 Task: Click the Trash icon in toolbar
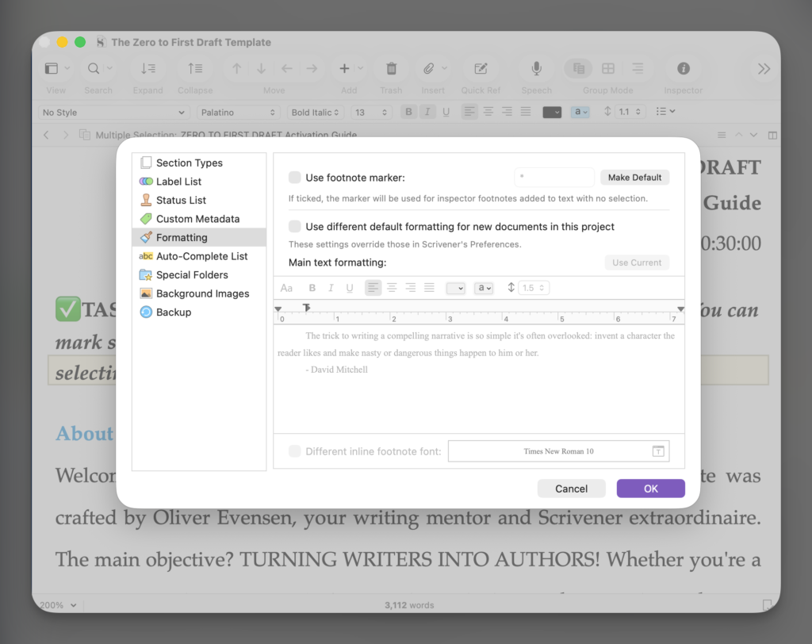(391, 69)
